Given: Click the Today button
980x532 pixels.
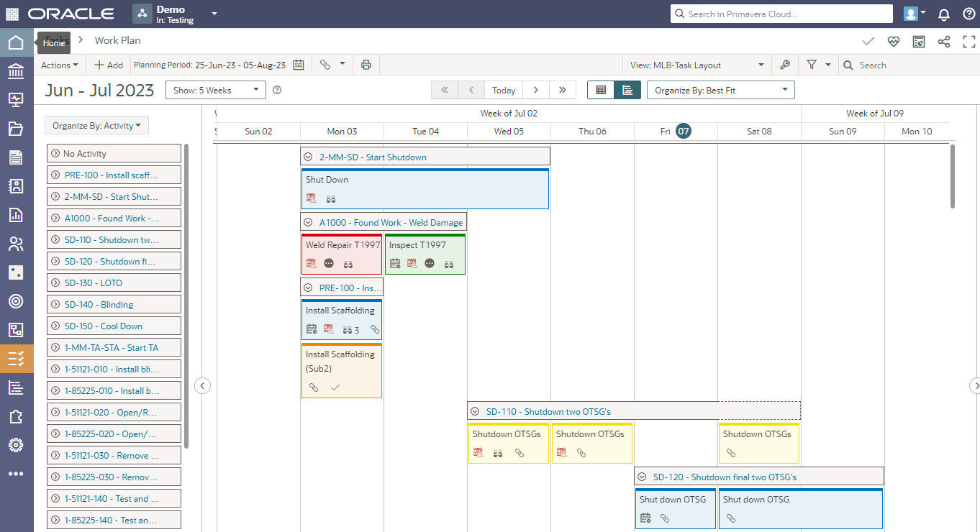Looking at the screenshot, I should pyautogui.click(x=503, y=89).
